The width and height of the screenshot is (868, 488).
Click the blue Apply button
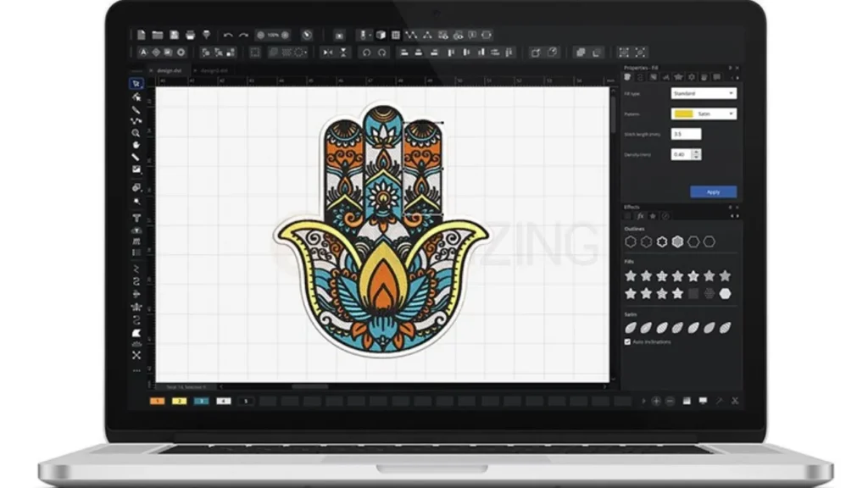713,192
